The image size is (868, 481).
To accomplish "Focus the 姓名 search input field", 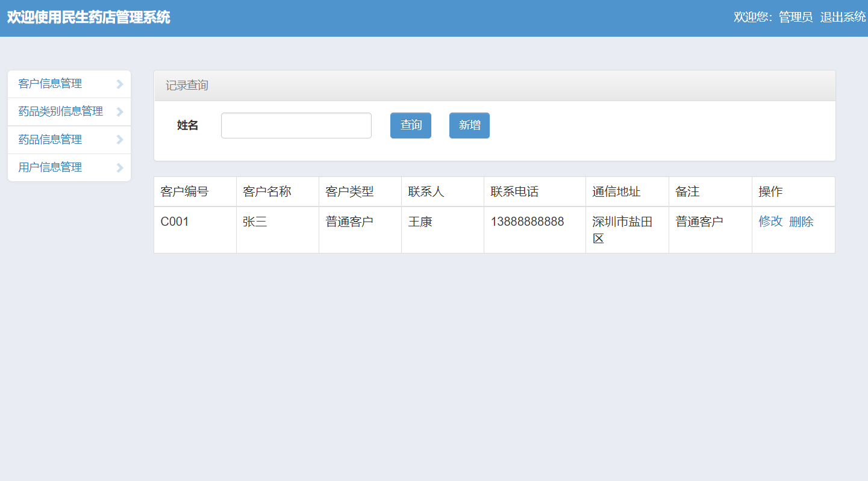I will click(x=296, y=125).
